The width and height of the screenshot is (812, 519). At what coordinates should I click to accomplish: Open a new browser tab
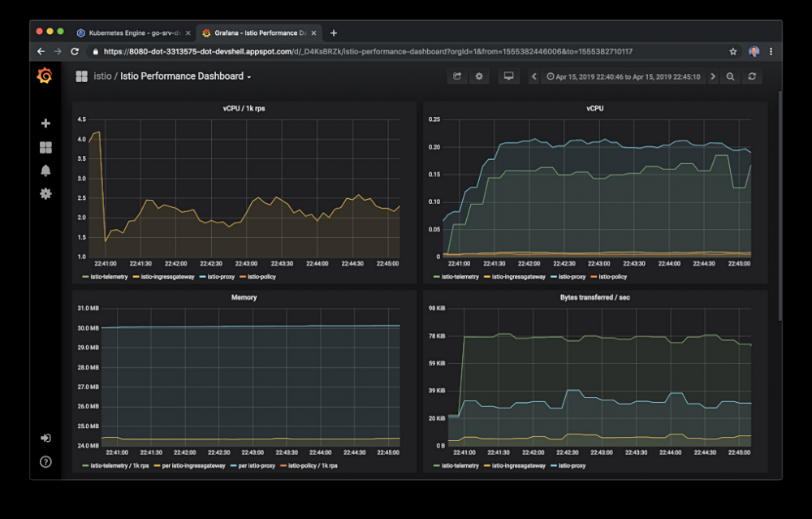tap(334, 33)
